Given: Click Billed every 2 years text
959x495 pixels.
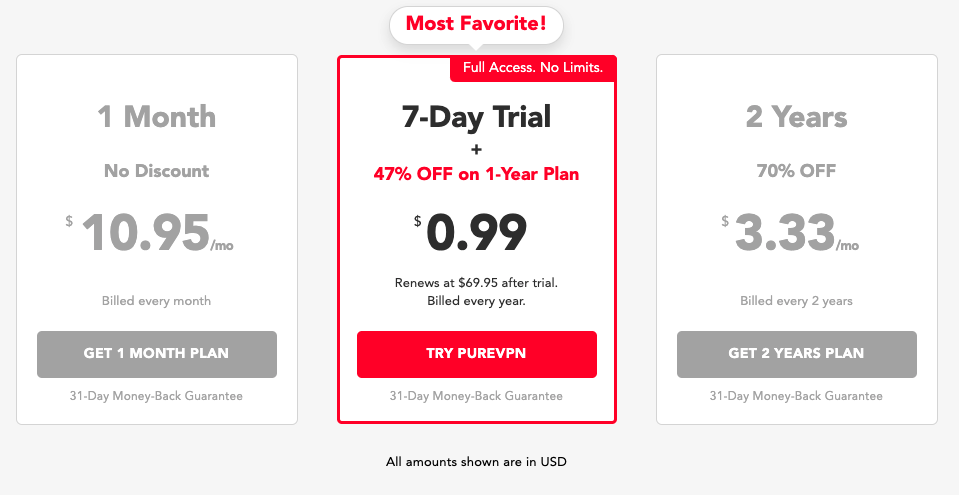Looking at the screenshot, I should 796,301.
